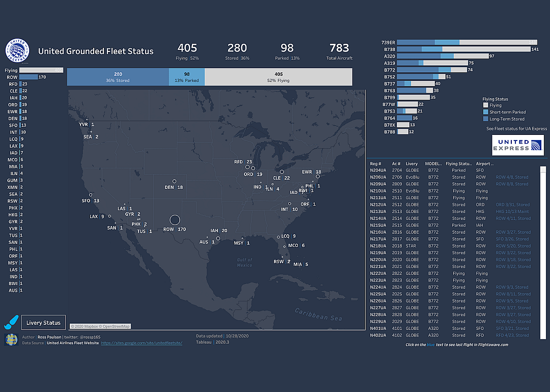550x392 pixels.
Task: Click the 98 Parked segment bar
Action: point(187,77)
